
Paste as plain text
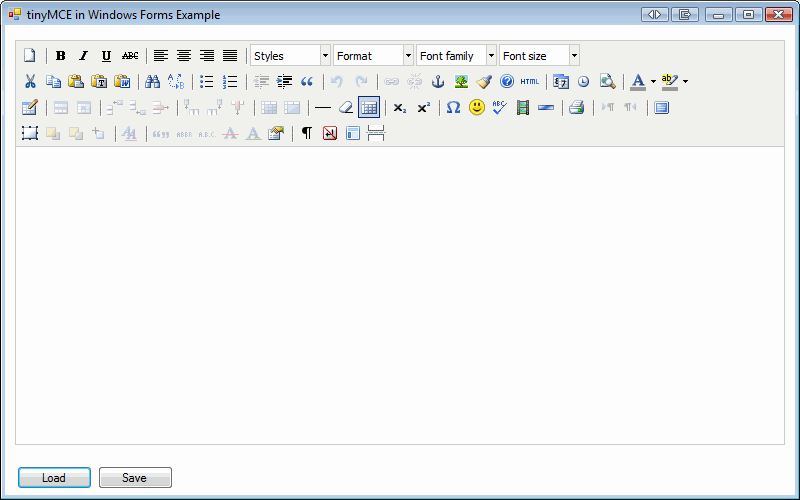pos(99,81)
